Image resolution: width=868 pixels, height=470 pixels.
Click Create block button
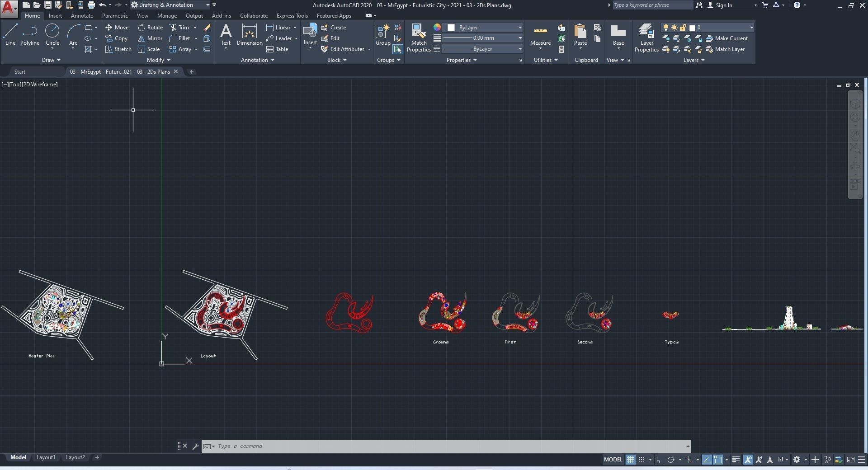pos(334,28)
